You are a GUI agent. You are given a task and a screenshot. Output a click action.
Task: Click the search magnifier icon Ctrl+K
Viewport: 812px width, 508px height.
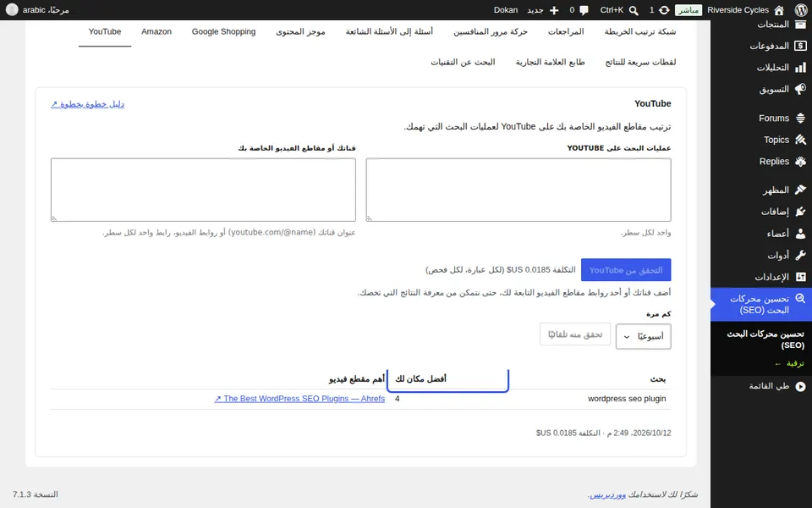pyautogui.click(x=634, y=10)
